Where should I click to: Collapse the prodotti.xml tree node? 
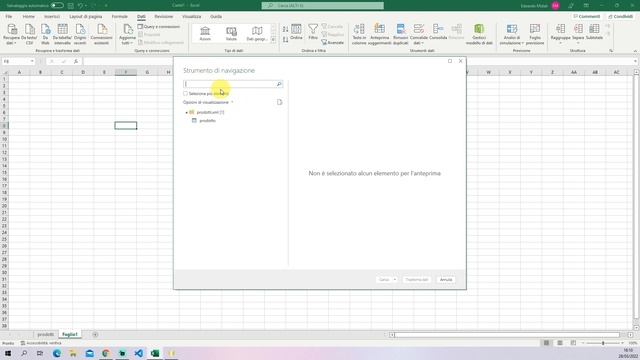pyautogui.click(x=187, y=112)
